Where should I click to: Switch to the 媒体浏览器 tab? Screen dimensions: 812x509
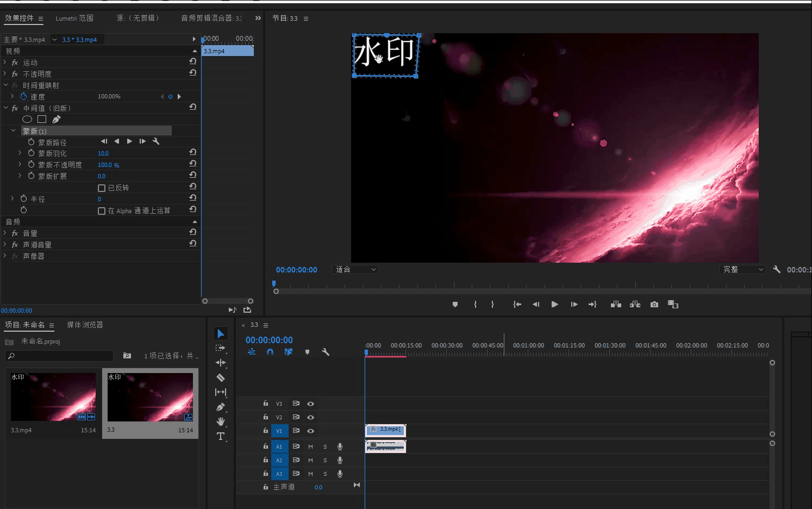point(85,325)
